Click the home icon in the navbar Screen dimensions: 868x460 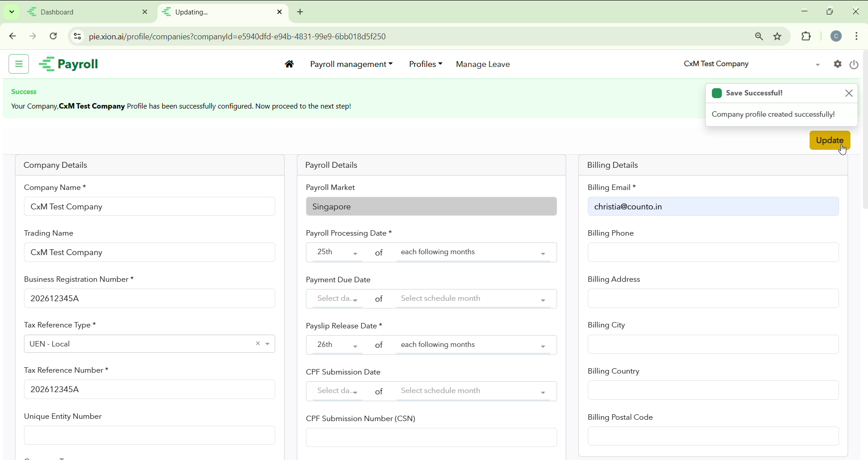pos(289,65)
